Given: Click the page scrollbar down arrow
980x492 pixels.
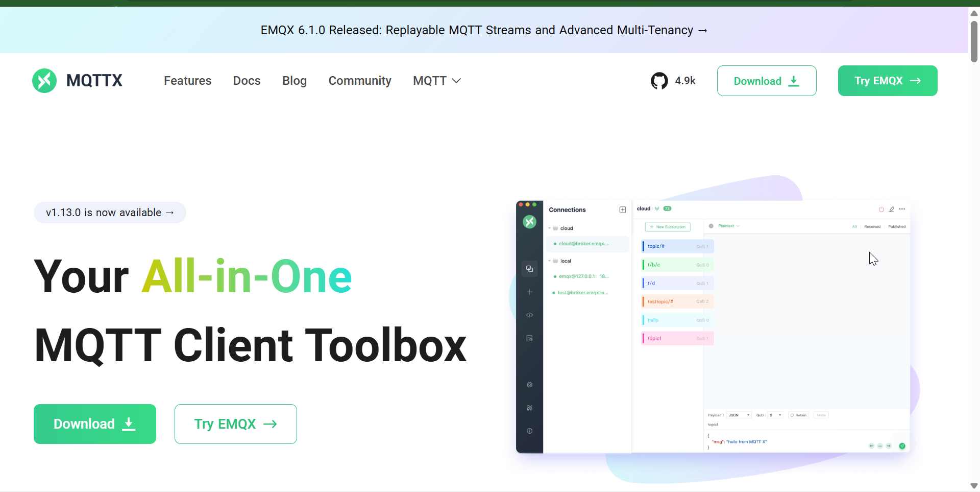Looking at the screenshot, I should click(x=974, y=486).
